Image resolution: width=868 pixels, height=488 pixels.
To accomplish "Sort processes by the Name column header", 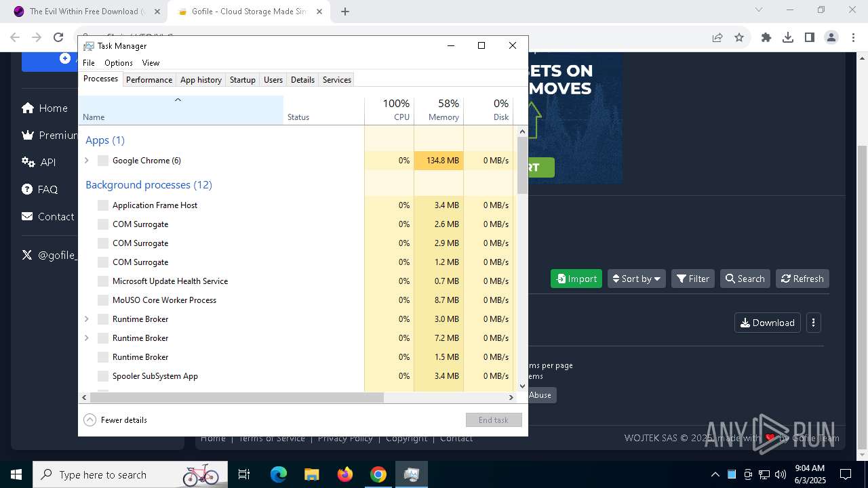I will pyautogui.click(x=181, y=110).
